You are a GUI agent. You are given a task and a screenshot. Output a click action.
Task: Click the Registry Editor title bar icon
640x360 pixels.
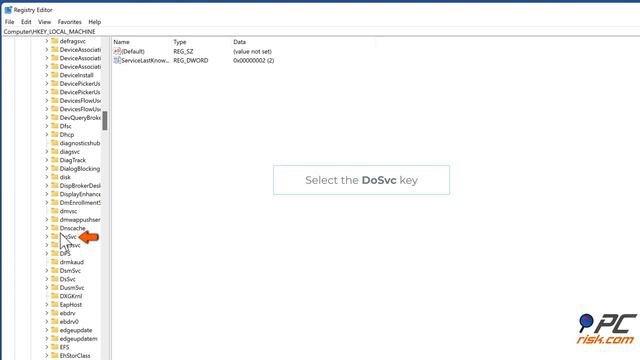pyautogui.click(x=8, y=10)
